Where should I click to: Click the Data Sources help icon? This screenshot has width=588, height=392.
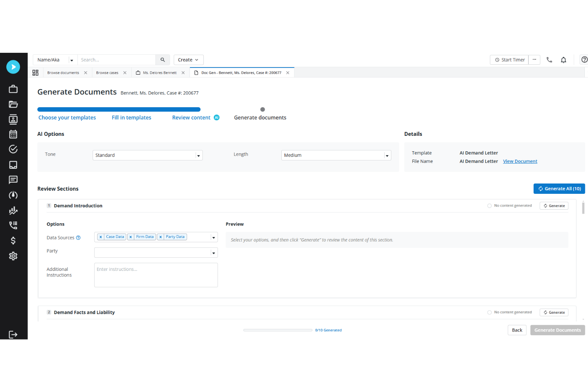(78, 238)
